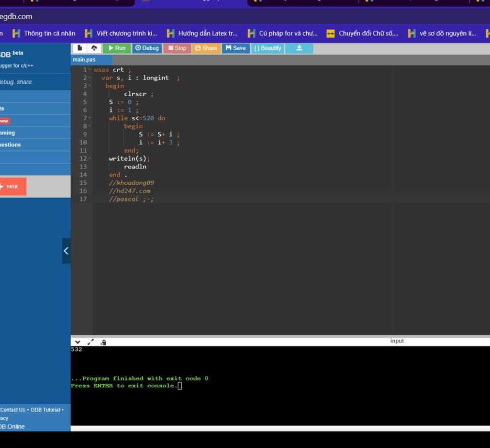Screen dimensions: 490x448
Task: Share the code snippet
Action: point(206,48)
